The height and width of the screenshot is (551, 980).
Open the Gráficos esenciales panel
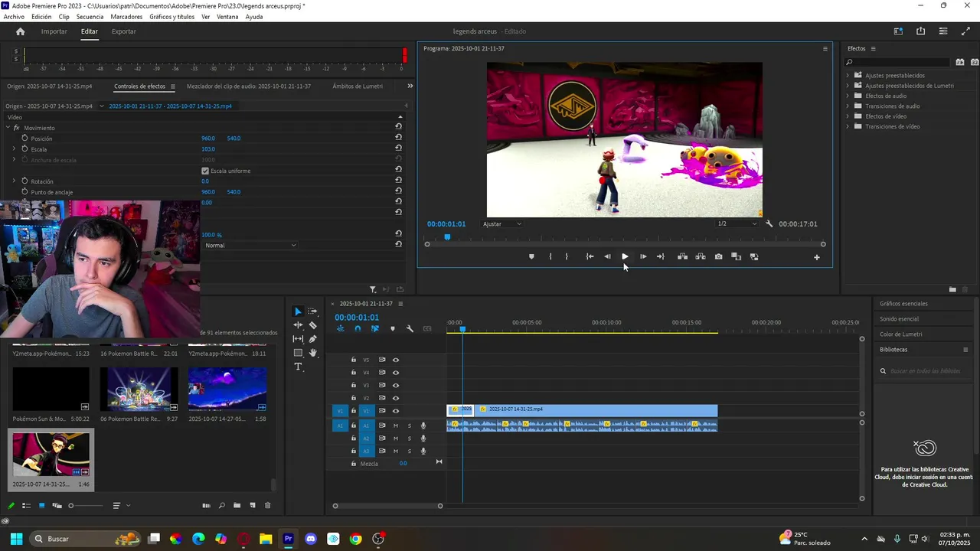pos(903,304)
